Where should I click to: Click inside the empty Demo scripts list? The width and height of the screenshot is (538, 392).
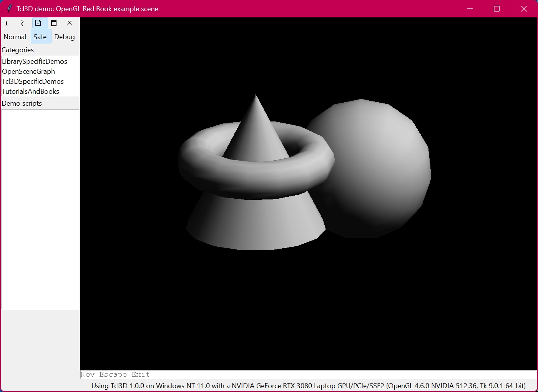[40, 209]
